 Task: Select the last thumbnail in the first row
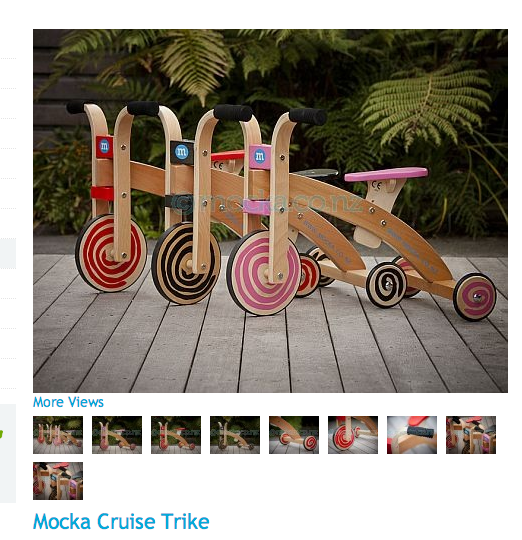tap(471, 435)
